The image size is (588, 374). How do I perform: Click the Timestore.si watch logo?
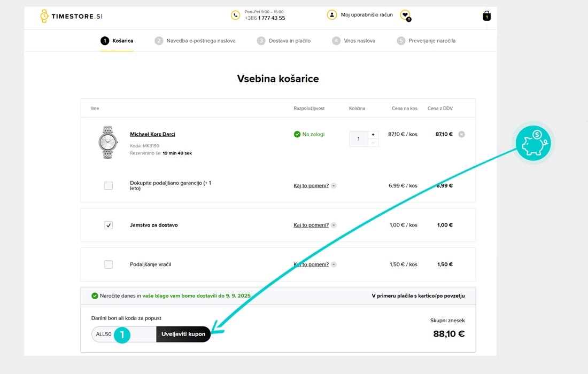71,16
